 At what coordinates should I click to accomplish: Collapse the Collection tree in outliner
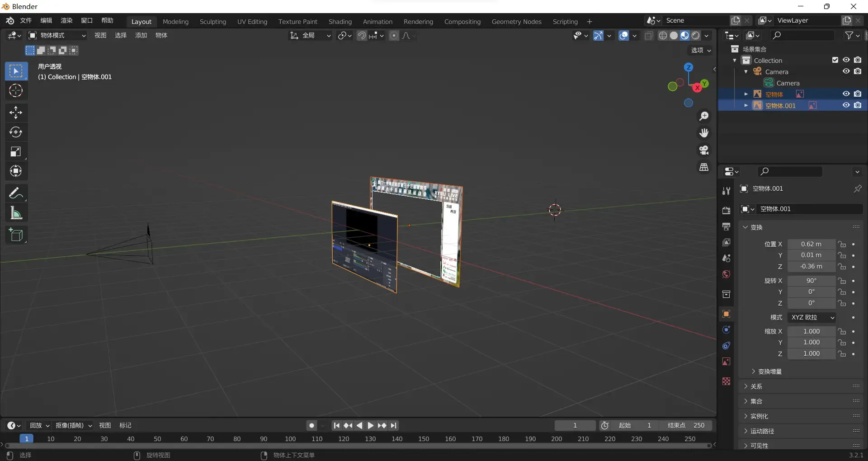(x=735, y=61)
